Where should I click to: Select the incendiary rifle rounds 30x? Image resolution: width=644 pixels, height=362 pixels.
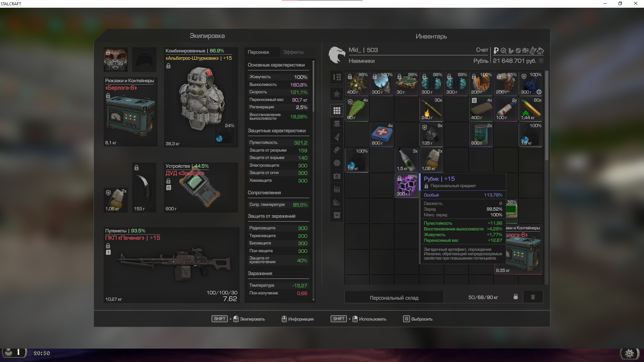(431, 109)
